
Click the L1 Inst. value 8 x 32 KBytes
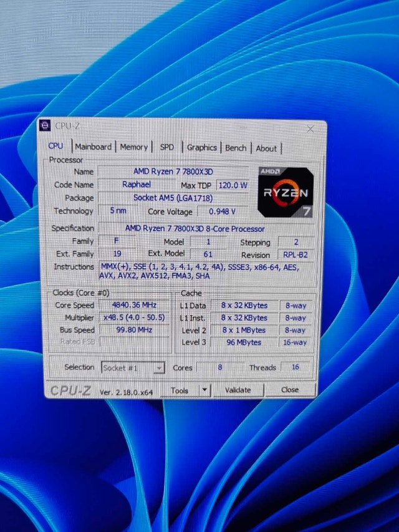(x=244, y=318)
